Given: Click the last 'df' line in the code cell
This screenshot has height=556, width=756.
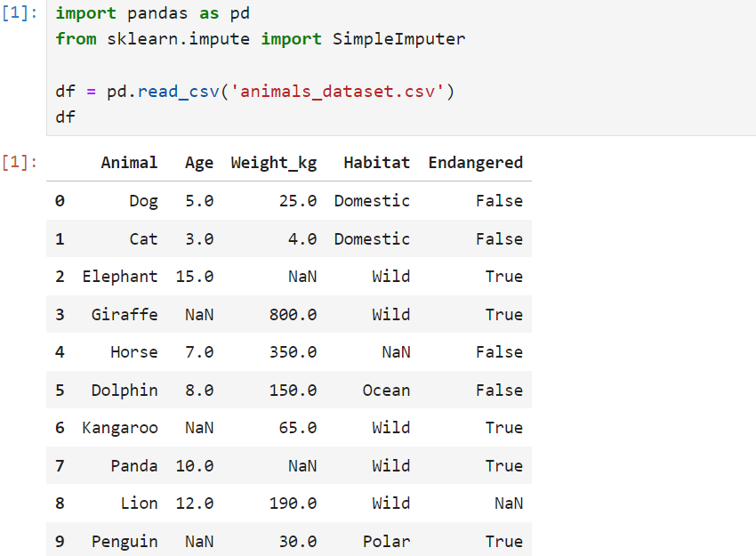Looking at the screenshot, I should pyautogui.click(x=65, y=117).
